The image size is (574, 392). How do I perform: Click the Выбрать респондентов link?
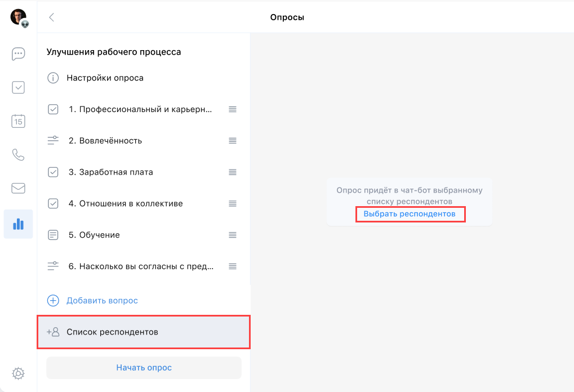pyautogui.click(x=410, y=214)
